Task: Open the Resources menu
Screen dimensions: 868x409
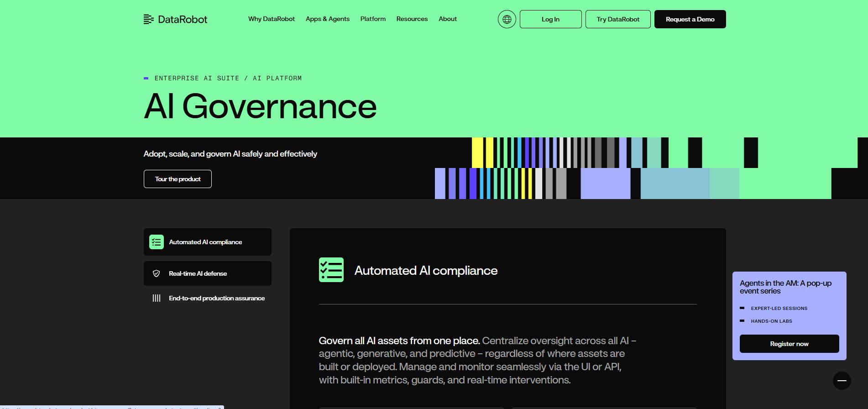Action: coord(412,19)
